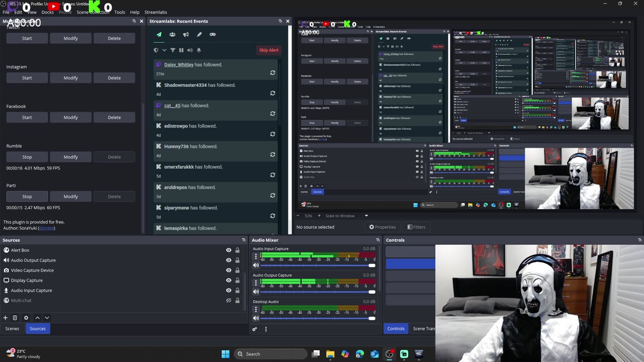The width and height of the screenshot is (644, 362).
Task: Show the hidden Multi-chat source
Action: (x=228, y=300)
